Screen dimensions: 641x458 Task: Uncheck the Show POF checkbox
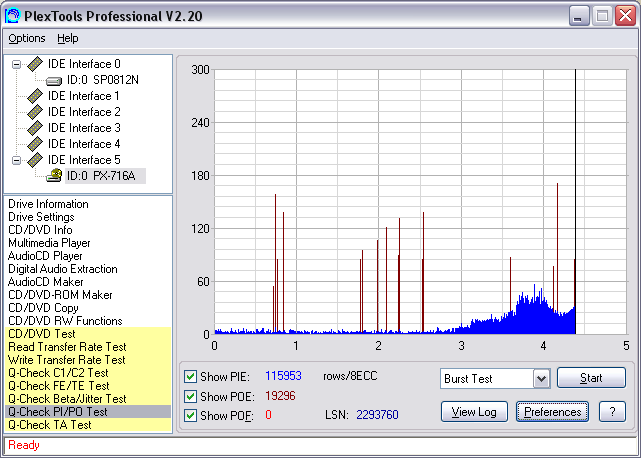pos(190,415)
